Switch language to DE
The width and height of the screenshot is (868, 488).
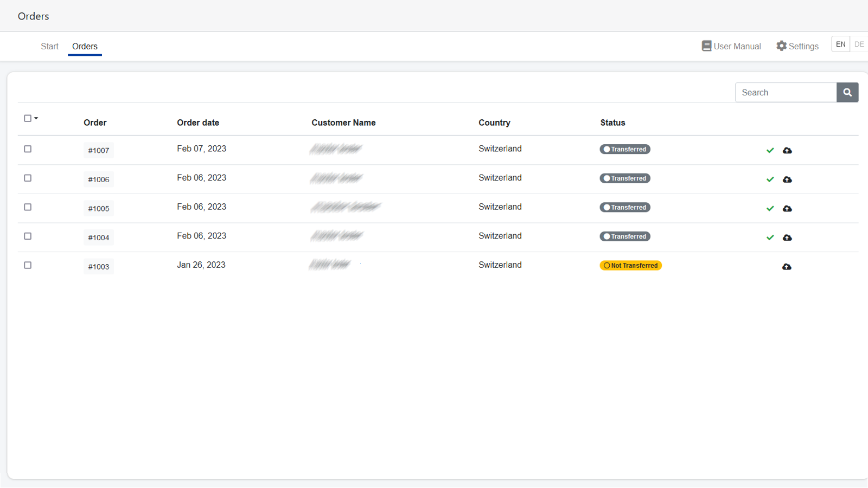click(859, 44)
